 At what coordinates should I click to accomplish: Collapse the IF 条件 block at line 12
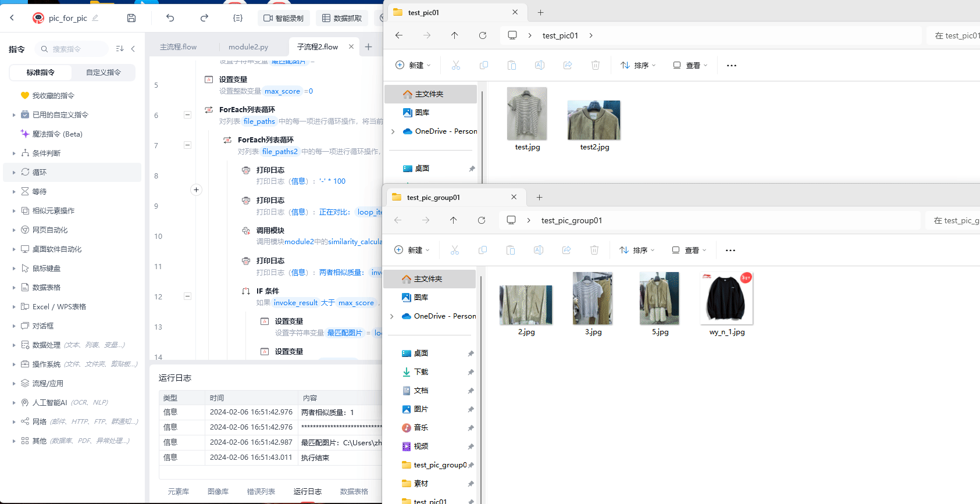187,296
